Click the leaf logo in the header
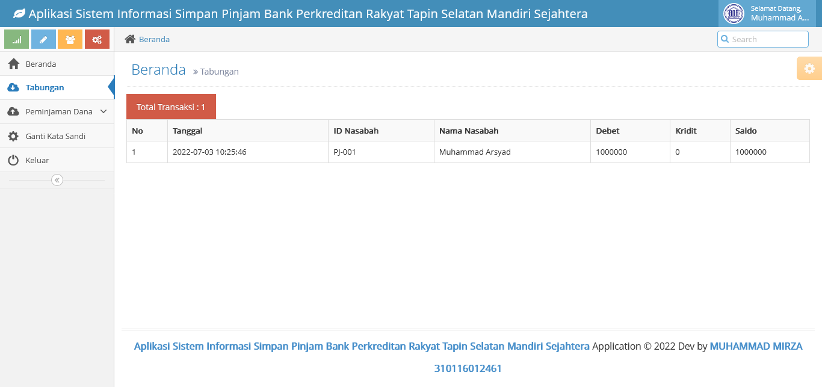 tap(18, 14)
